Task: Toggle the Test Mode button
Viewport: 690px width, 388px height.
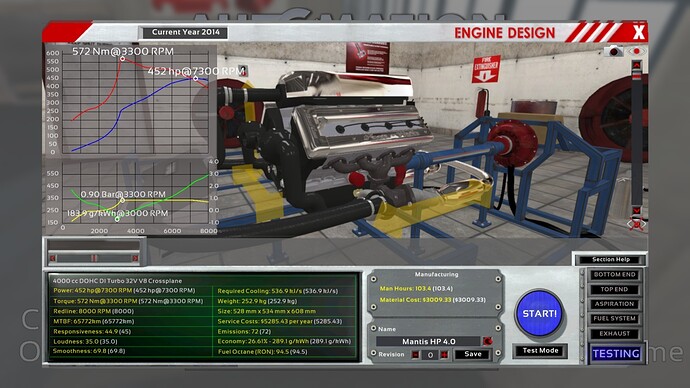Action: point(540,351)
